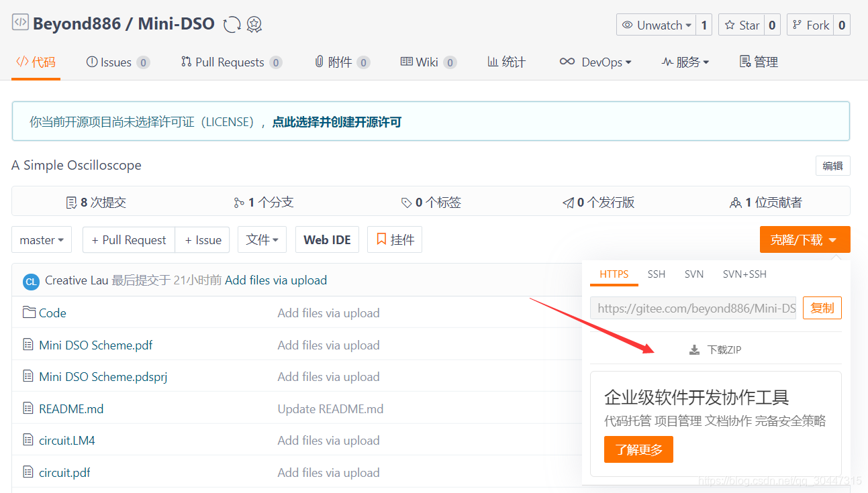The image size is (868, 493).
Task: Click the + Pull Request button
Action: (x=129, y=240)
